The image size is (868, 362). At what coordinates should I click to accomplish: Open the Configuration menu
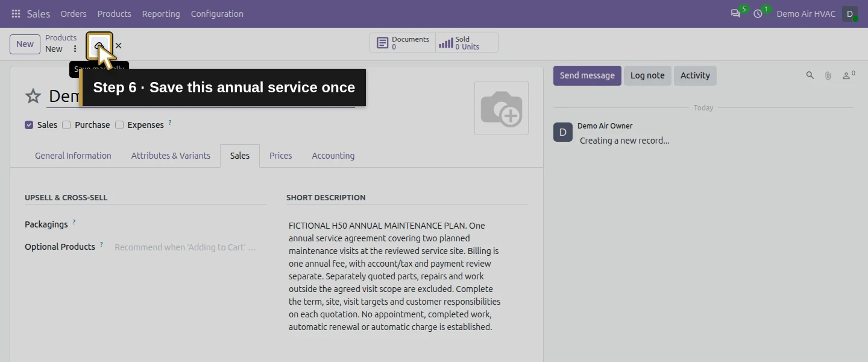click(217, 14)
